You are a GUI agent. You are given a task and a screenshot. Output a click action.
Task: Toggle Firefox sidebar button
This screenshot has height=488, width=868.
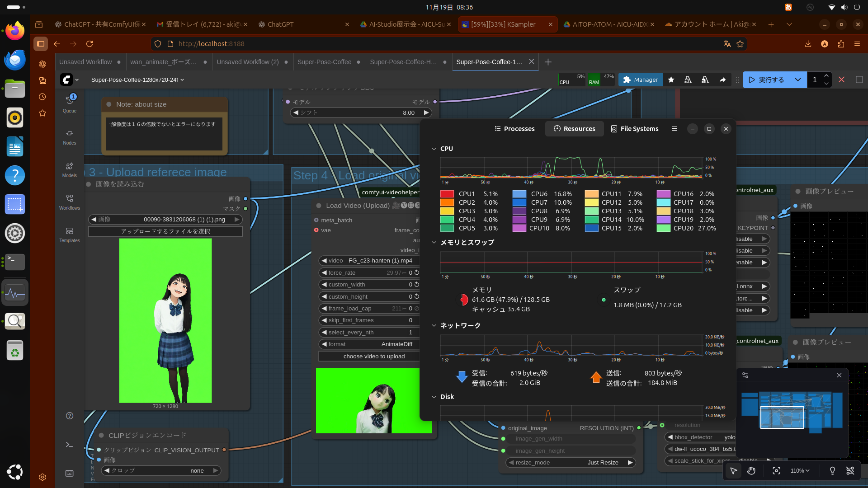click(x=41, y=44)
